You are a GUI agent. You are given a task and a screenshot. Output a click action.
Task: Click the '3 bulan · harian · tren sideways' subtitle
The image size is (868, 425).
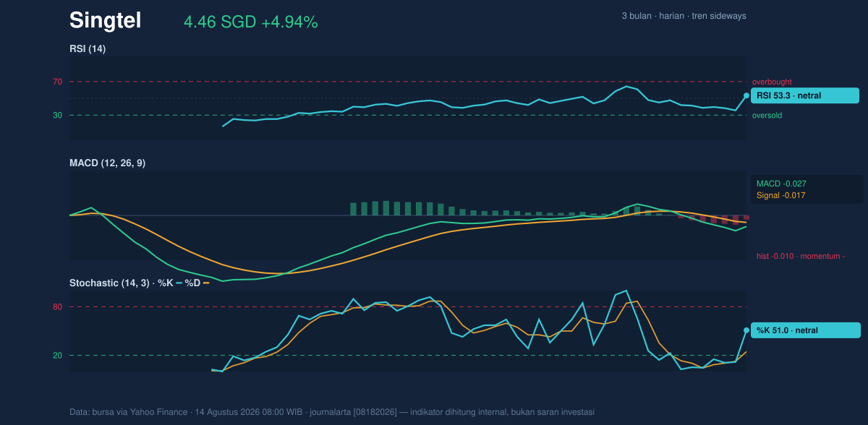click(684, 16)
